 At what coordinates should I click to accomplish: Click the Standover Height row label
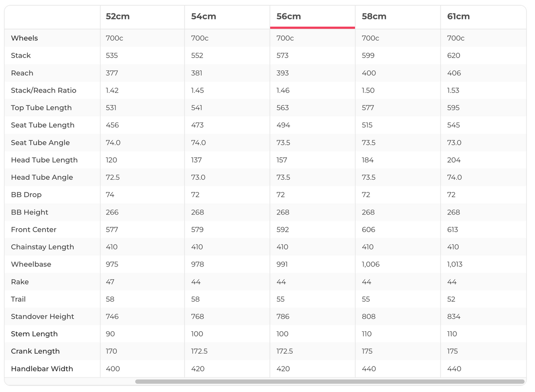tap(42, 317)
